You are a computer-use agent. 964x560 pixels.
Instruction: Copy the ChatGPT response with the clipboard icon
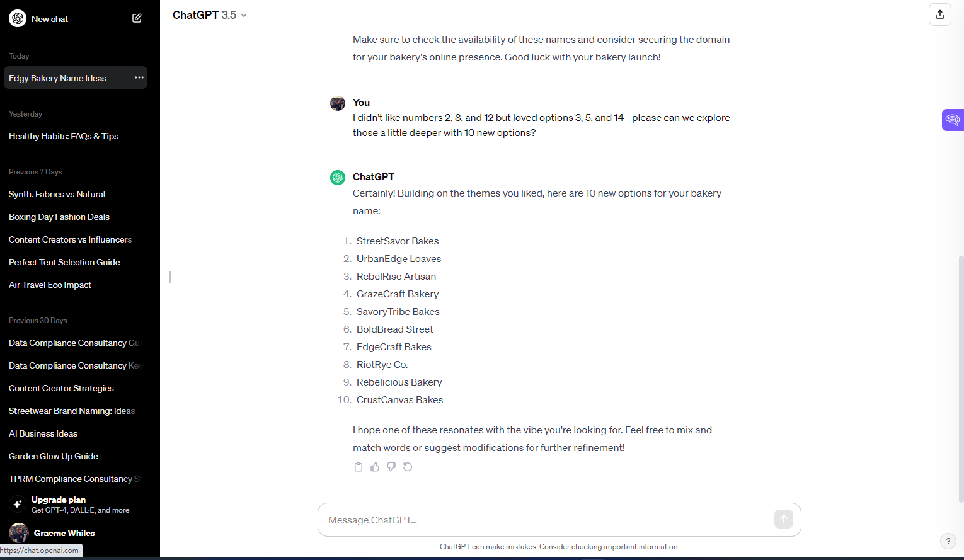point(359,467)
